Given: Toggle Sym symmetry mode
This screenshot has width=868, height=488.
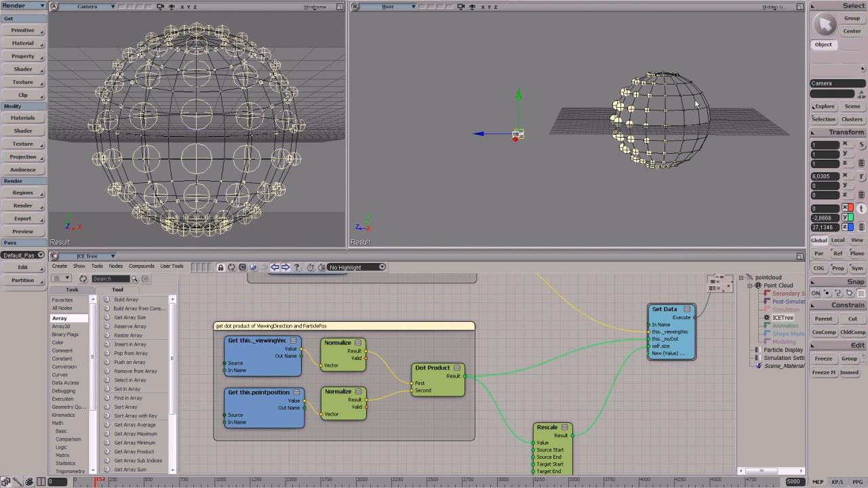Looking at the screenshot, I should 857,268.
